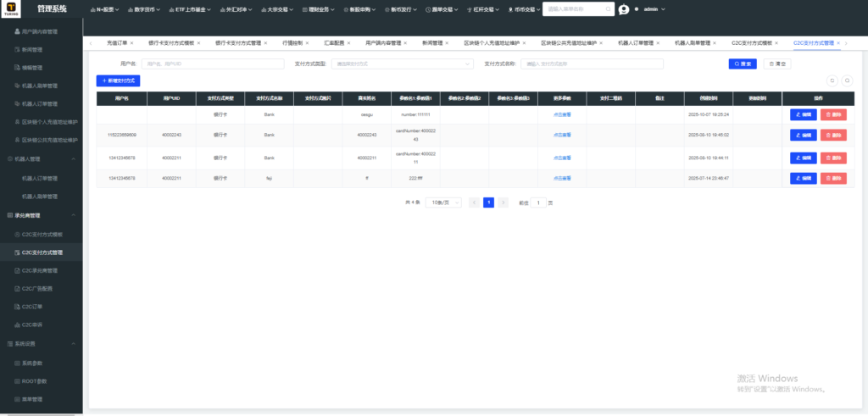Viewport: 868px width, 416px height.
Task: Open the 杠杆交易 top menu dropdown
Action: [x=484, y=9]
